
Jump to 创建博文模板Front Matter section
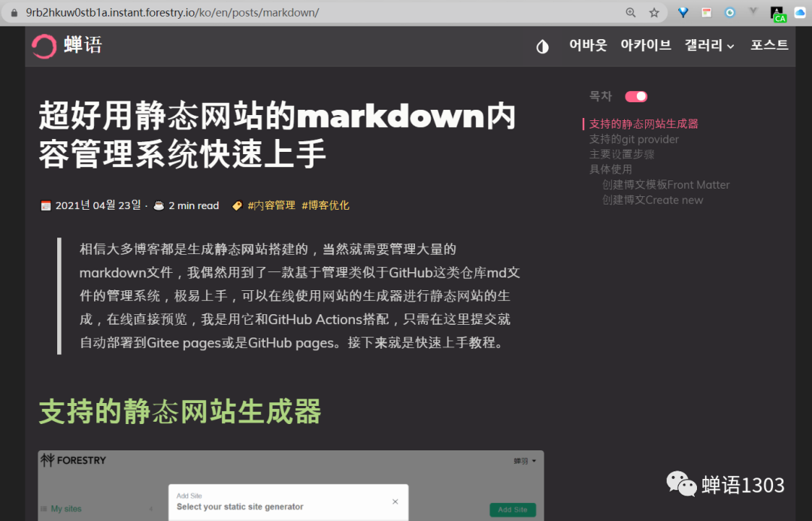pos(666,185)
